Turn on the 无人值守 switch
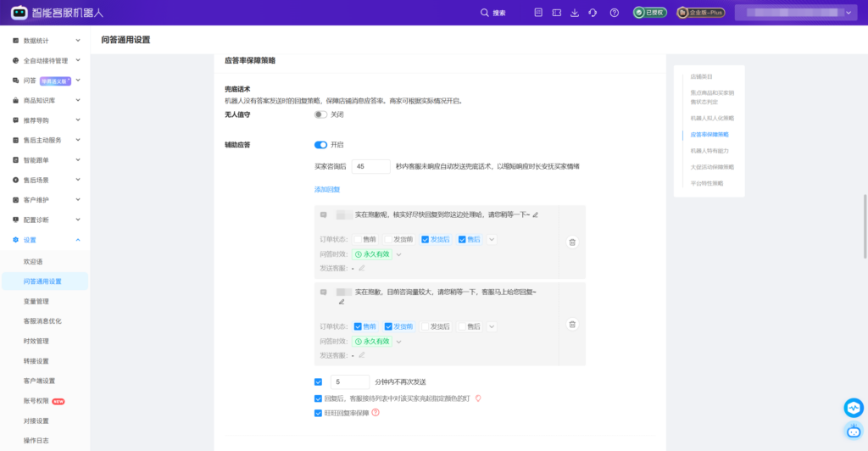Screen dimensions: 868x451 coord(320,114)
